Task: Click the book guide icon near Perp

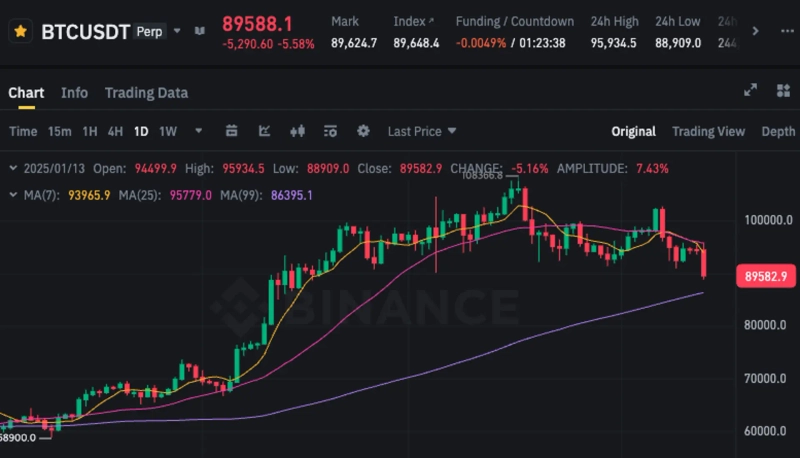Action: click(199, 31)
